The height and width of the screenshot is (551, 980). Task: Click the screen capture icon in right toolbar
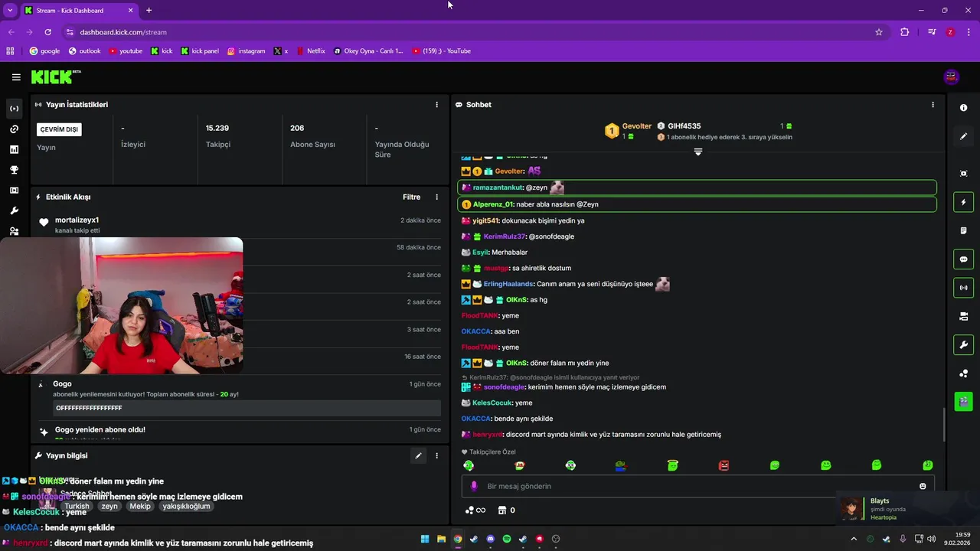click(964, 174)
